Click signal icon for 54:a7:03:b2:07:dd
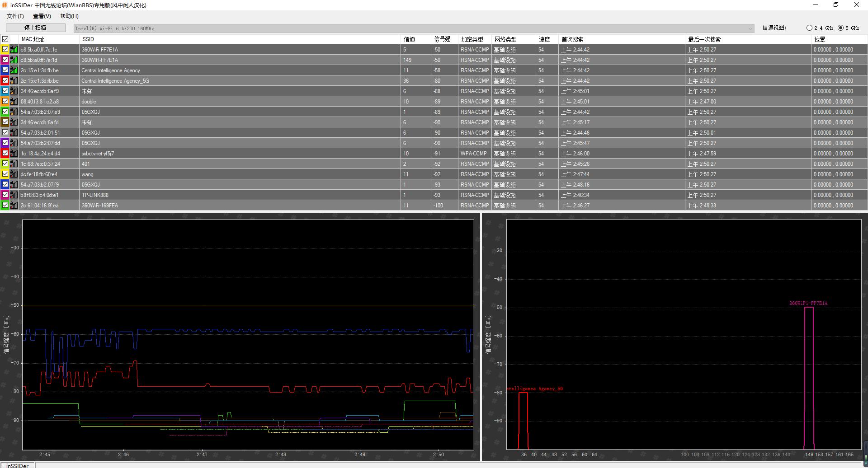This screenshot has width=868, height=468. coord(14,143)
